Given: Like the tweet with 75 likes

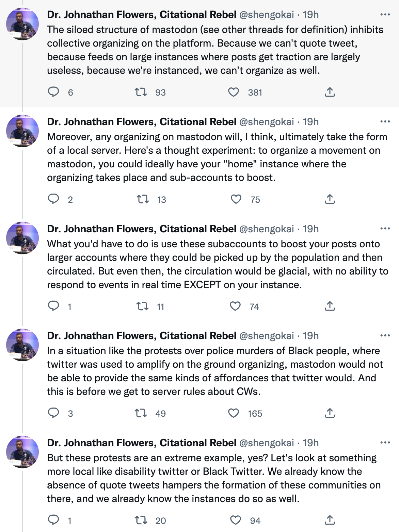Looking at the screenshot, I should [x=236, y=199].
